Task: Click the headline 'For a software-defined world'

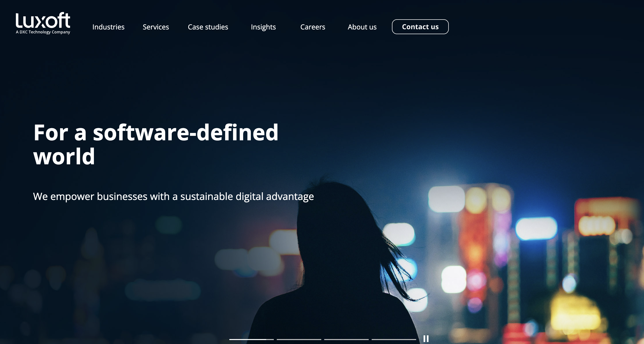Action: point(156,143)
